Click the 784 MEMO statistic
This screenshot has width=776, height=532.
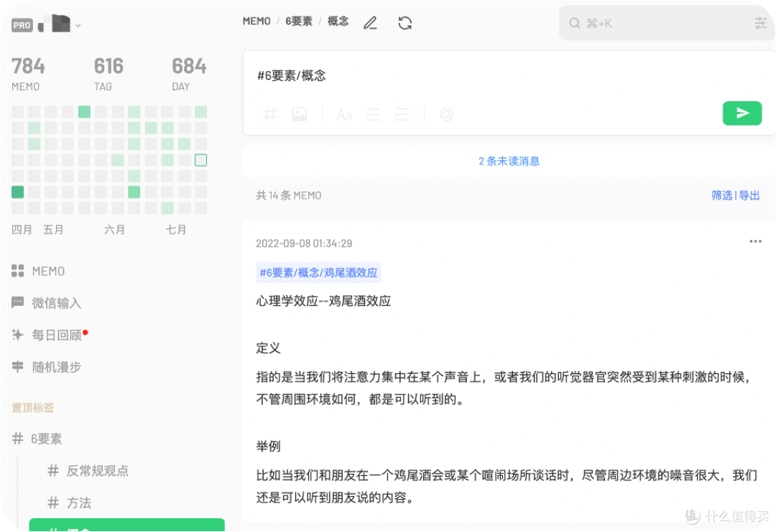click(x=28, y=74)
